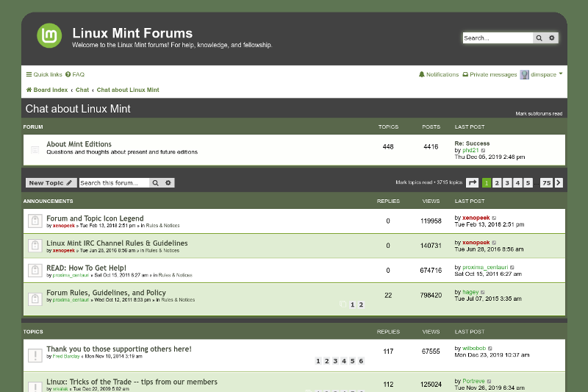The height and width of the screenshot is (392, 588).
Task: Click the Thank you topic sticky icon
Action: tap(35, 355)
